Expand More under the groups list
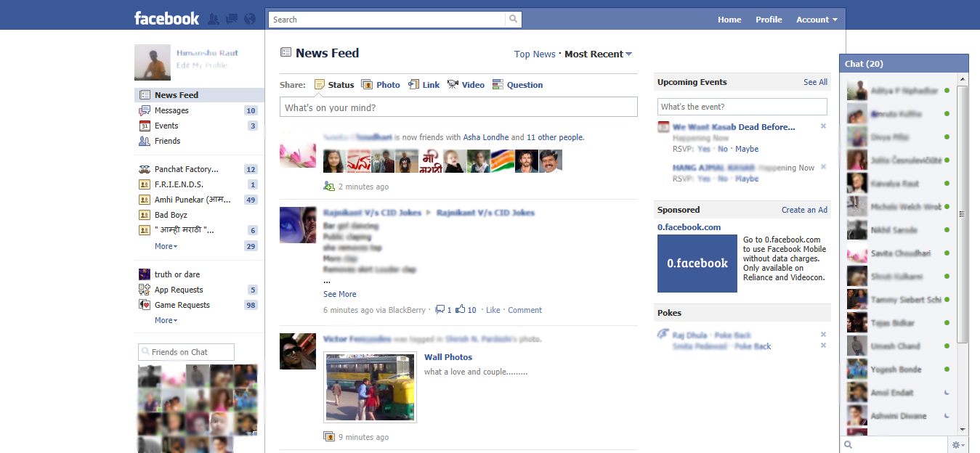The height and width of the screenshot is (453, 980). tap(166, 246)
